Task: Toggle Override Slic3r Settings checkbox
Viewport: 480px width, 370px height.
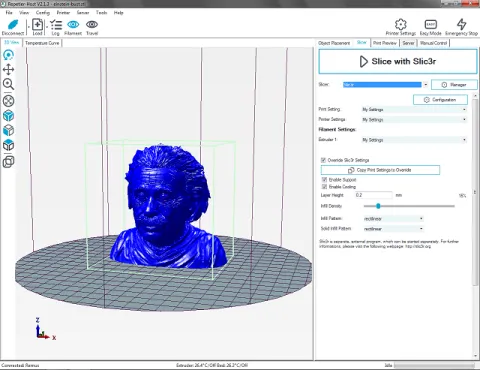Action: pyautogui.click(x=323, y=160)
